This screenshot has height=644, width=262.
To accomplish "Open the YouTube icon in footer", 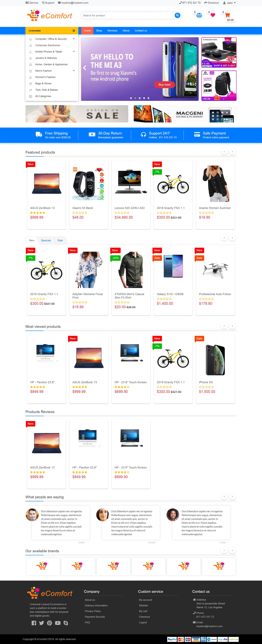I will (58, 623).
